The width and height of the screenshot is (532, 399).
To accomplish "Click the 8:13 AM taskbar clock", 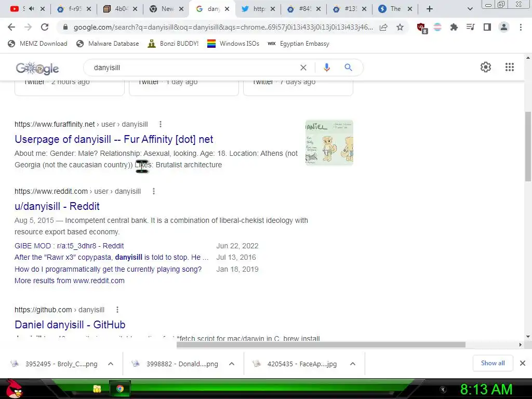I will pos(486,390).
